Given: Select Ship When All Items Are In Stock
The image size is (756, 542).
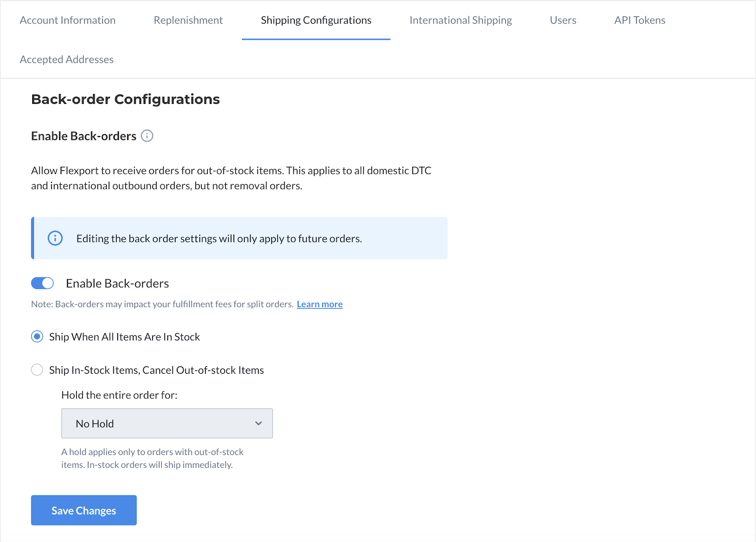Looking at the screenshot, I should 37,336.
